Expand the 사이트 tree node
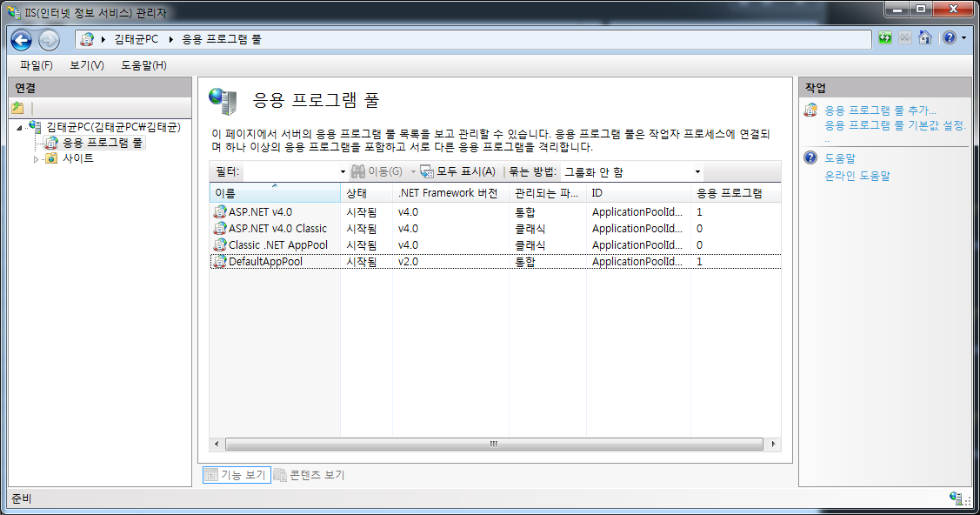This screenshot has height=515, width=980. pyautogui.click(x=36, y=159)
